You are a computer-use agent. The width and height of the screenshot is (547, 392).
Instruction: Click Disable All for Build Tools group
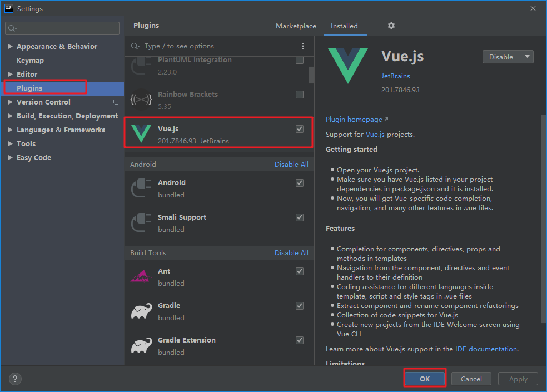click(291, 253)
